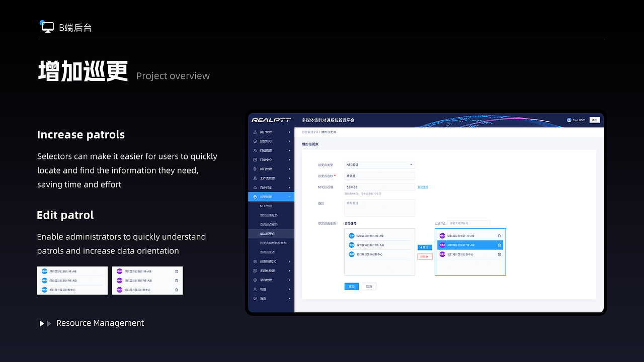The width and height of the screenshot is (644, 362).
Task: Click the blue-list preview thumbnail under Edit patrol
Action: [x=72, y=281]
